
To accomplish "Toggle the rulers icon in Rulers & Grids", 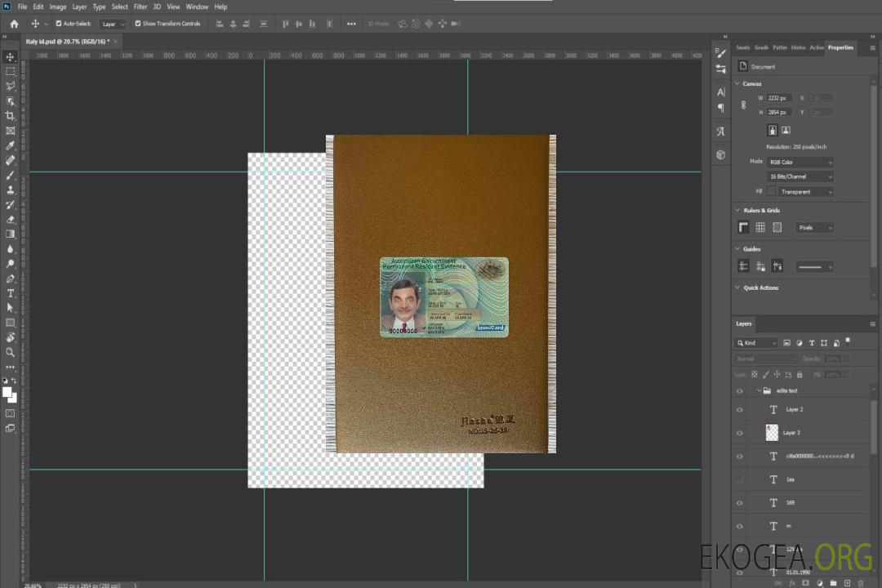I will click(744, 227).
